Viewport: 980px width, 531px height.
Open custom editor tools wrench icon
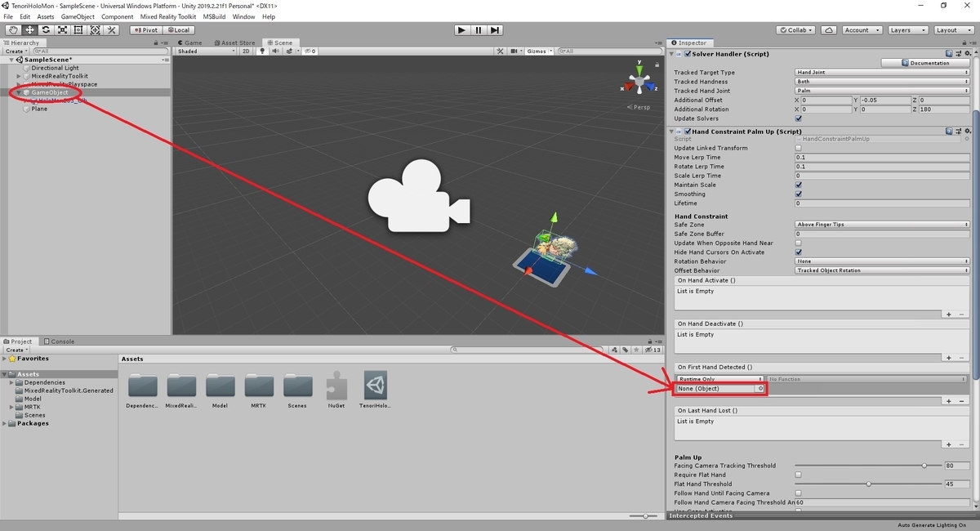coord(112,30)
